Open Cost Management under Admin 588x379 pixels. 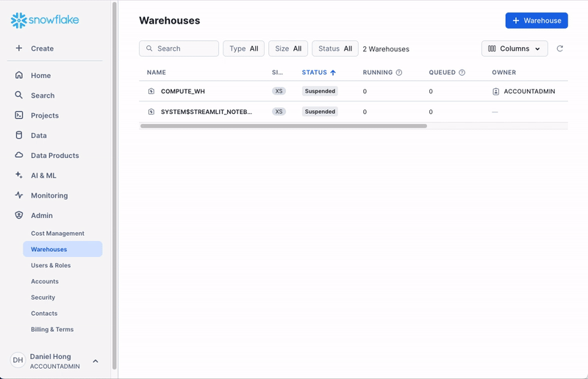coord(57,233)
